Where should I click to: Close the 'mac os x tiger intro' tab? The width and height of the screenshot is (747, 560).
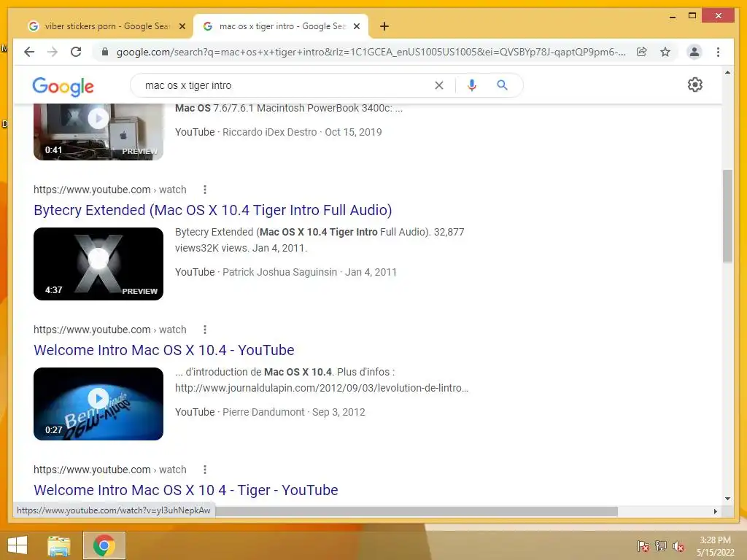click(x=356, y=26)
